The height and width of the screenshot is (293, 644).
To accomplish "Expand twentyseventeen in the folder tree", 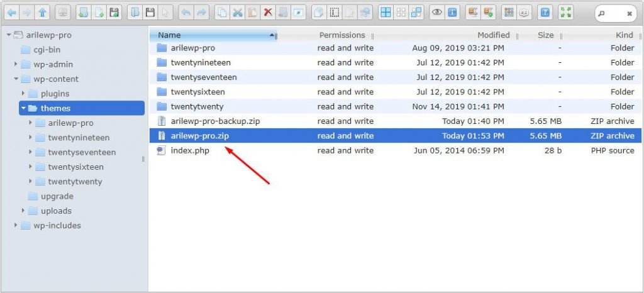I will [30, 152].
